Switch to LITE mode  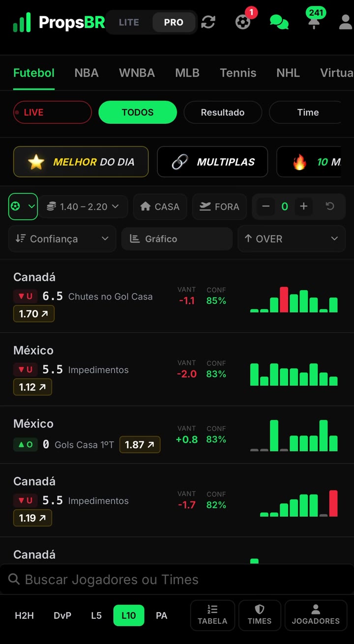pyautogui.click(x=129, y=22)
